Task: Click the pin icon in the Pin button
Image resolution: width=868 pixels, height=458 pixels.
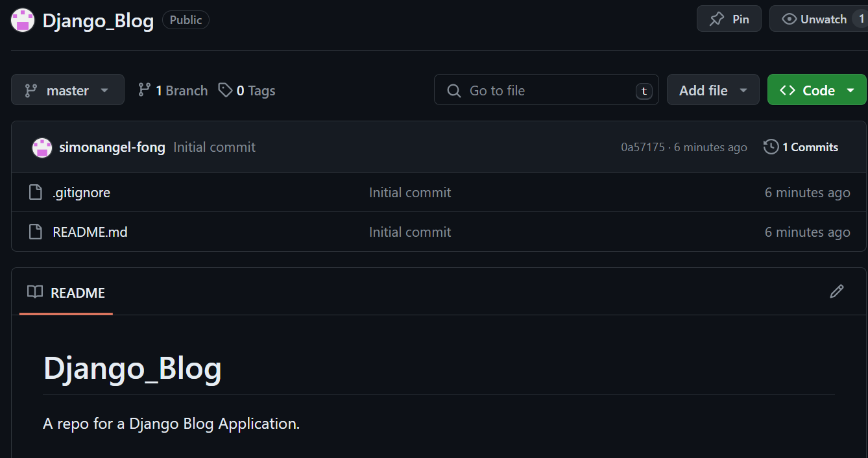Action: 717,19
